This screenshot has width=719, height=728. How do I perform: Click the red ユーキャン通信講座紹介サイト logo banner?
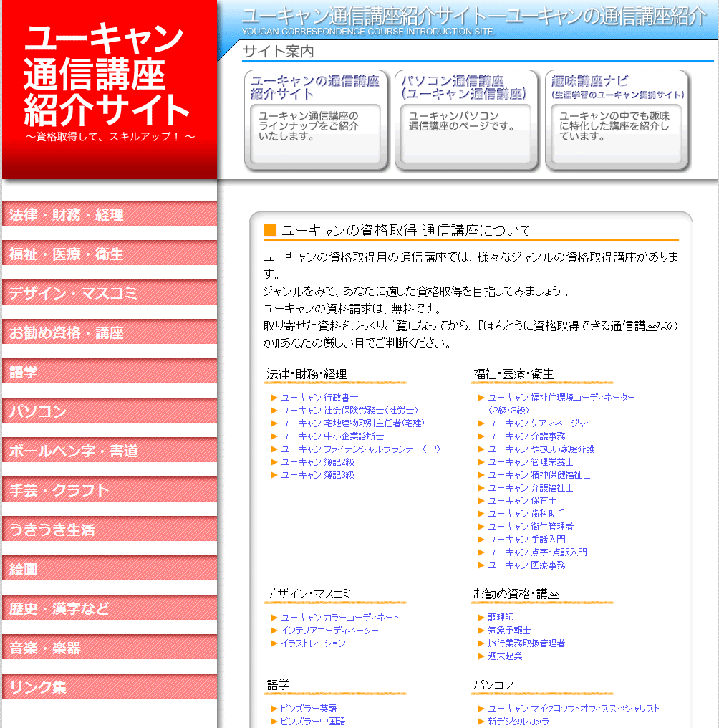[x=109, y=86]
